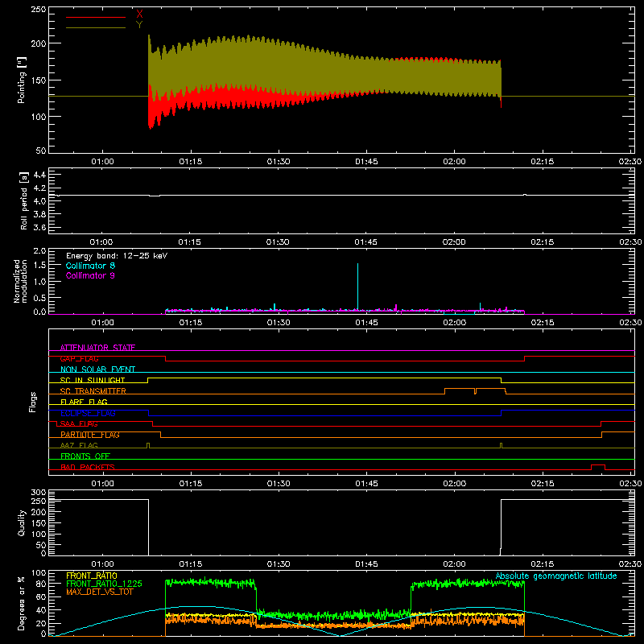Select the GAP_FLAG label
The image size is (644, 644).
pos(79,358)
